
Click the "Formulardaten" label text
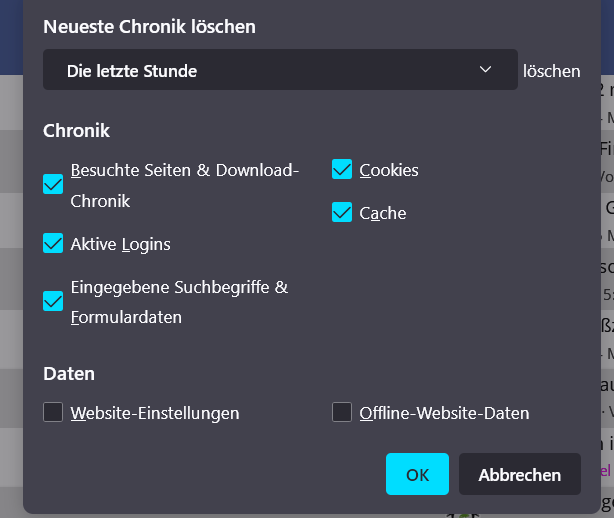point(126,318)
